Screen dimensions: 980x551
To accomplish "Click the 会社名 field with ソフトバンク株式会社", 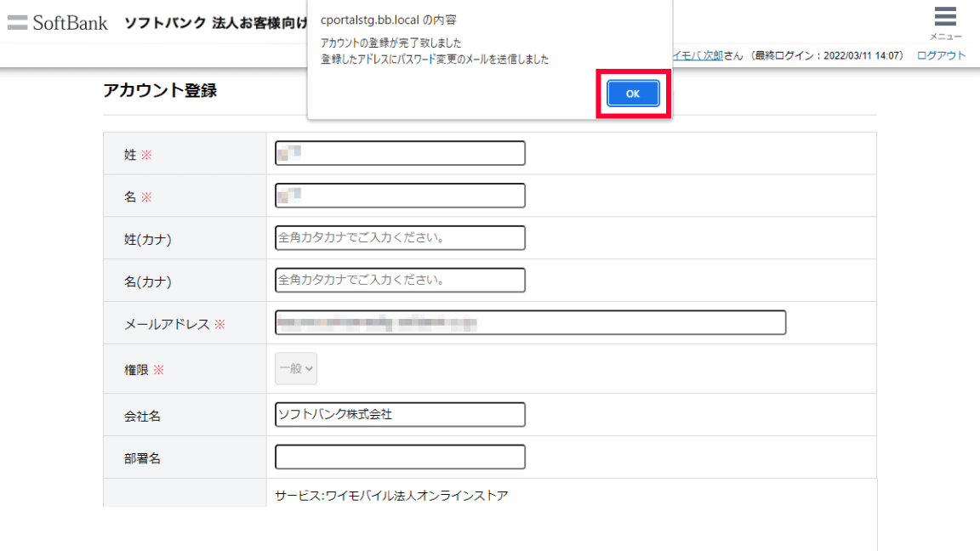I will tap(400, 414).
